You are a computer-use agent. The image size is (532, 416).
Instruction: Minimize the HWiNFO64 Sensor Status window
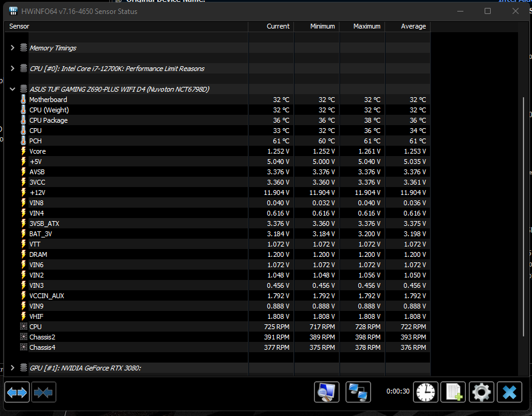point(460,11)
